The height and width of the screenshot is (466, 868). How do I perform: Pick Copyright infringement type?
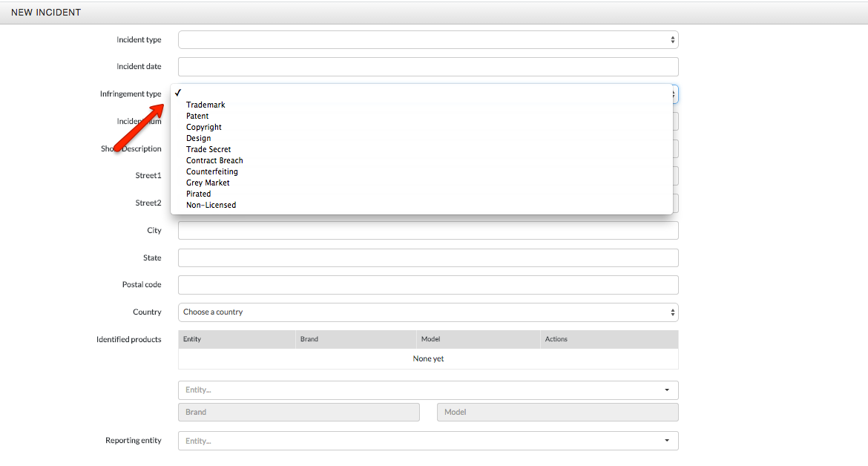204,127
